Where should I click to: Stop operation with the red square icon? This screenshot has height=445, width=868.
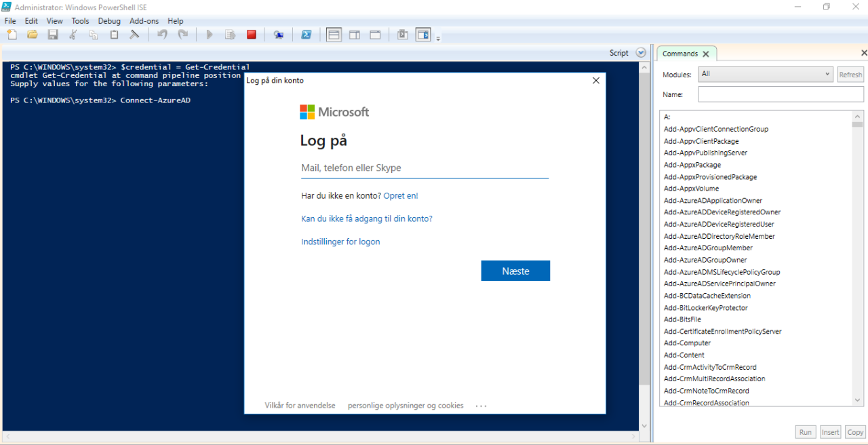(x=251, y=35)
